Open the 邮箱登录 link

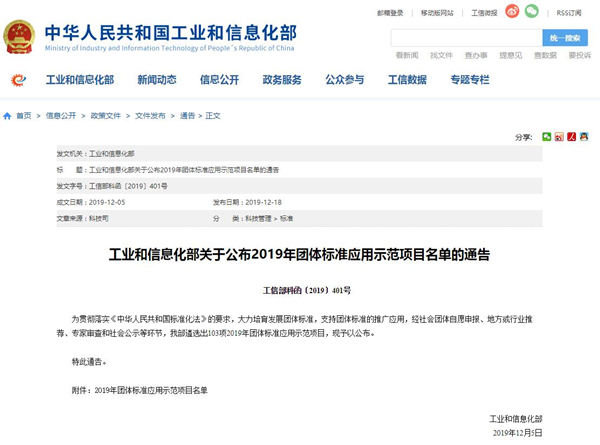point(390,12)
